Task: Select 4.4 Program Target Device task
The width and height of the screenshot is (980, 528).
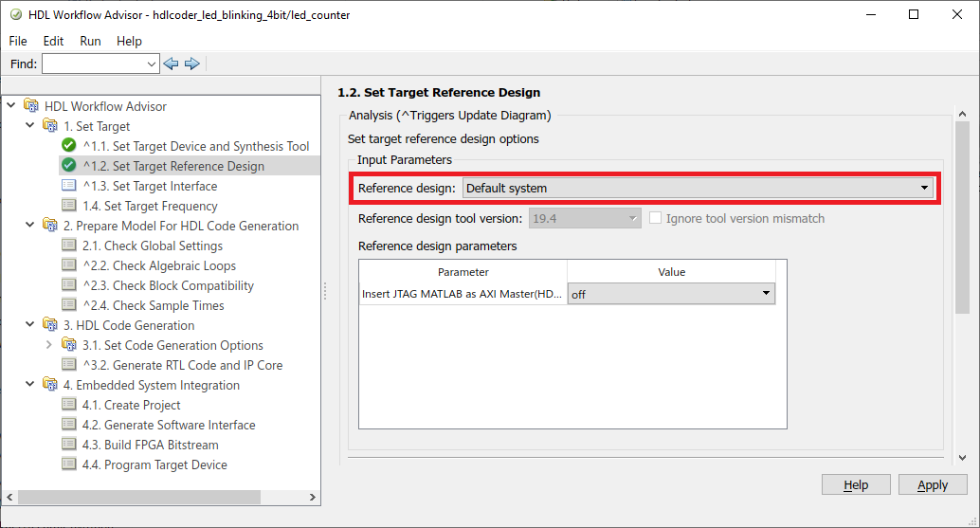Action: point(154,464)
